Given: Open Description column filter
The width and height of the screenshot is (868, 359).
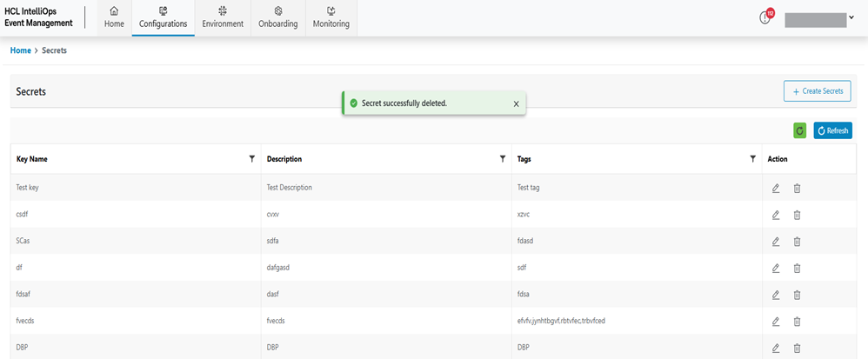Looking at the screenshot, I should click(x=502, y=159).
